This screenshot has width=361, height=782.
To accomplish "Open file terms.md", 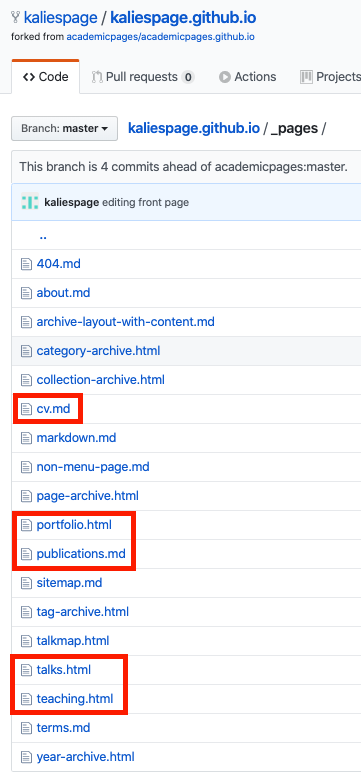I will (63, 728).
